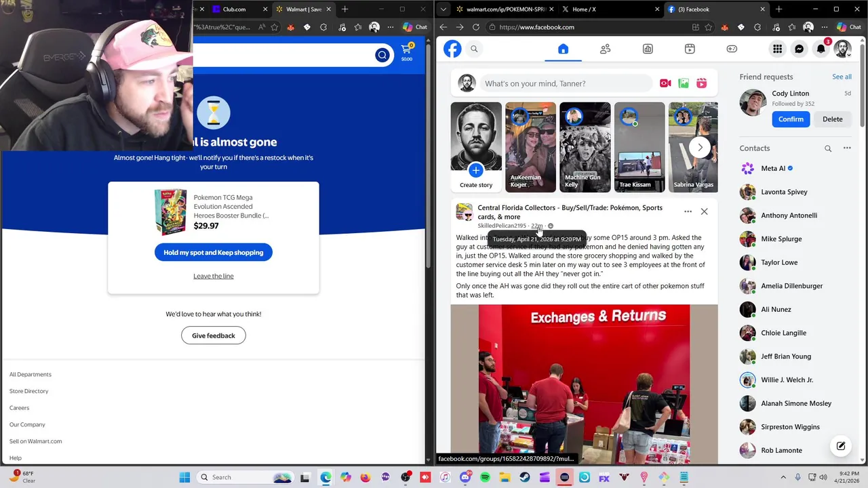Image resolution: width=868 pixels, height=488 pixels.
Task: Reload the Facebook page
Action: click(476, 27)
